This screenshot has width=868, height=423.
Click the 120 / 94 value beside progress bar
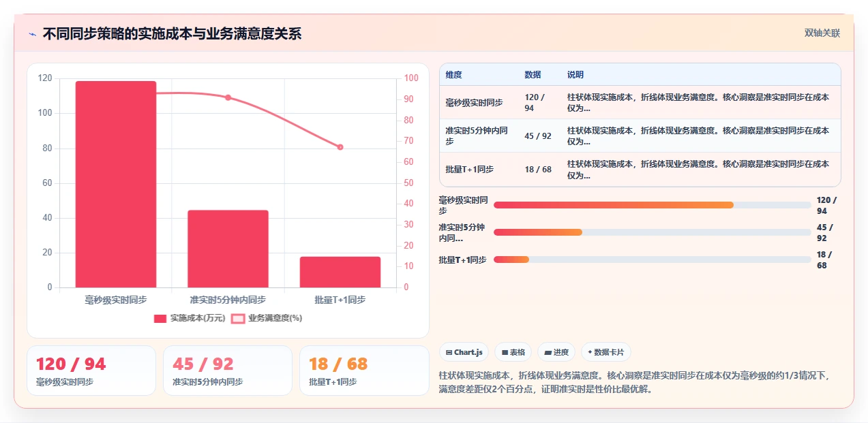pos(826,205)
